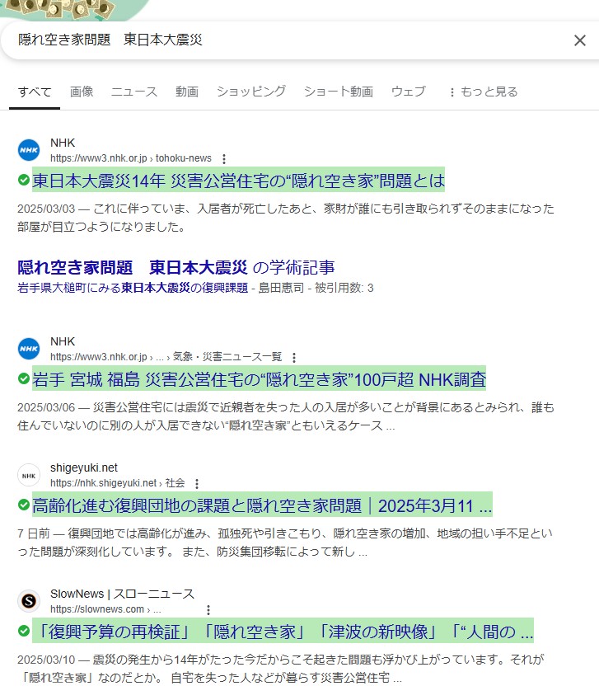Click the NHK logo on the 気象・災害ニュース一覧 result
The image size is (599, 700).
pos(29,349)
